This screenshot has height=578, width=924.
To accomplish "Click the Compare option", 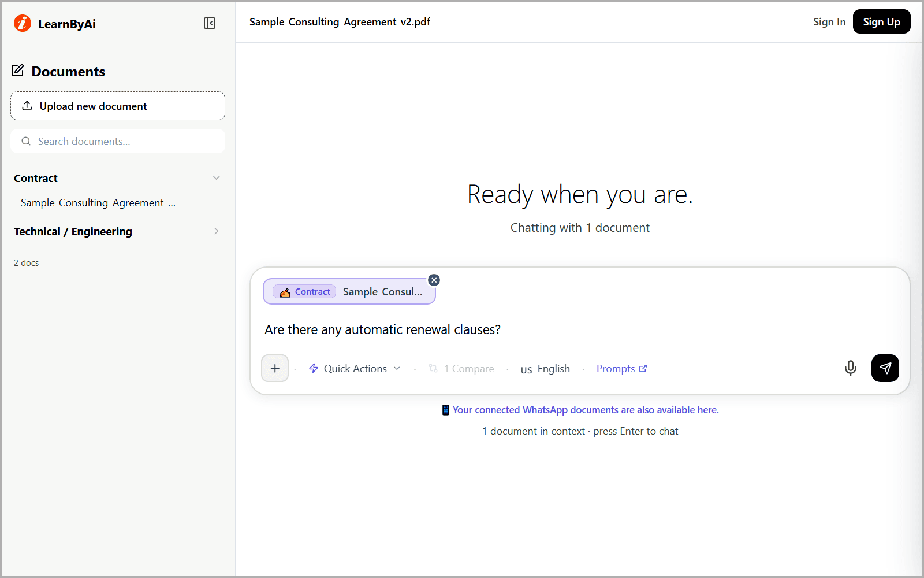I will click(x=461, y=369).
